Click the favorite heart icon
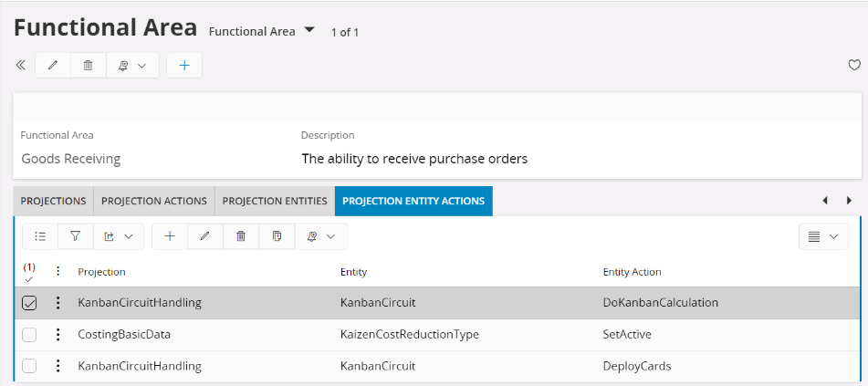Screen dimensions: 868x386 (854, 66)
